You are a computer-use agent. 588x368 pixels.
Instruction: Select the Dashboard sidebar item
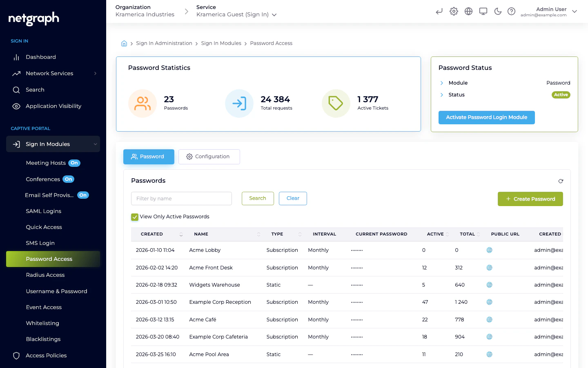coord(41,57)
